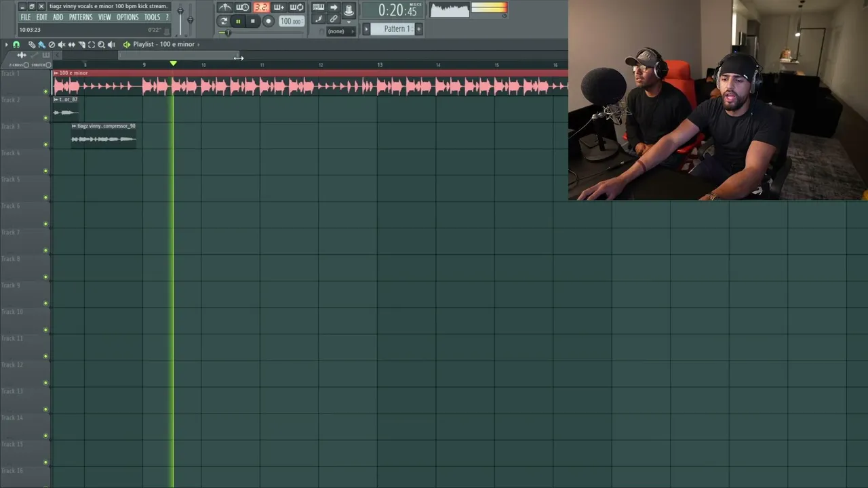Mute Track 1 using its green dot

(x=46, y=91)
